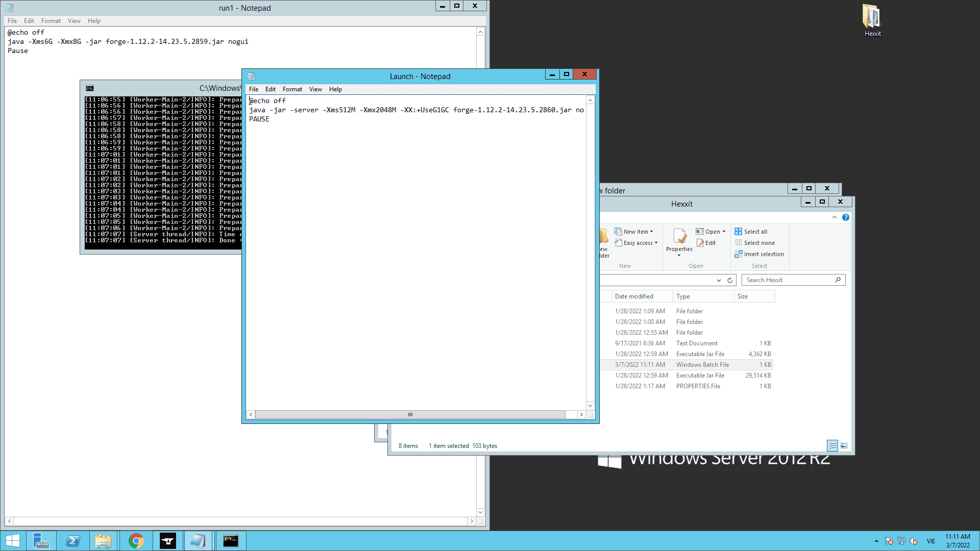The height and width of the screenshot is (551, 980).
Task: Click the Properties icon in Explorer ribbon
Action: pos(679,237)
